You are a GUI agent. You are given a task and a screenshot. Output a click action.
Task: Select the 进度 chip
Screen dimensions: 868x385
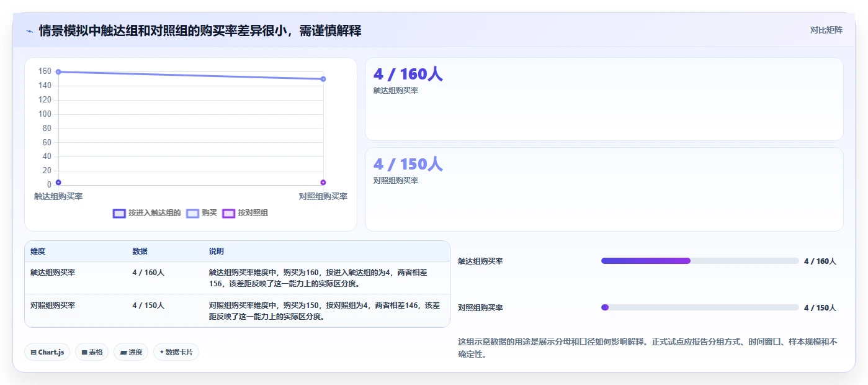131,352
